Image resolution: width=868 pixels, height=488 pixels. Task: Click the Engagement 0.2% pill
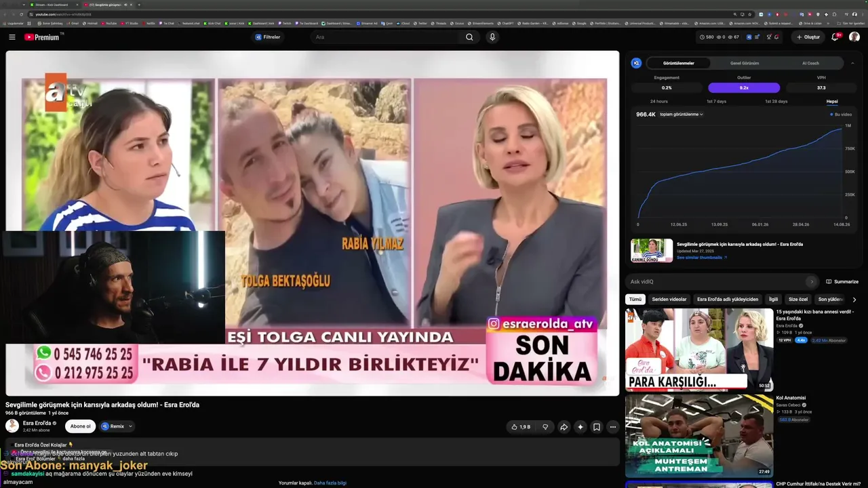[667, 87]
